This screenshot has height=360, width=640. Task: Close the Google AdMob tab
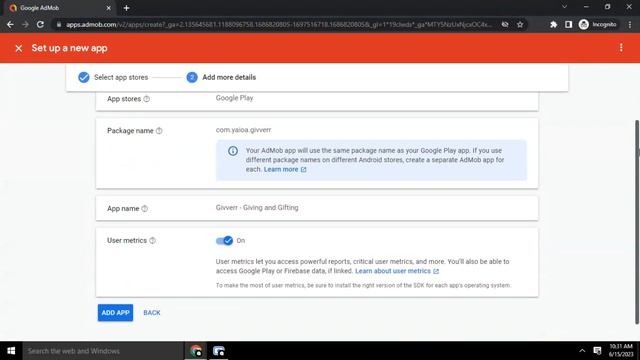(x=109, y=8)
